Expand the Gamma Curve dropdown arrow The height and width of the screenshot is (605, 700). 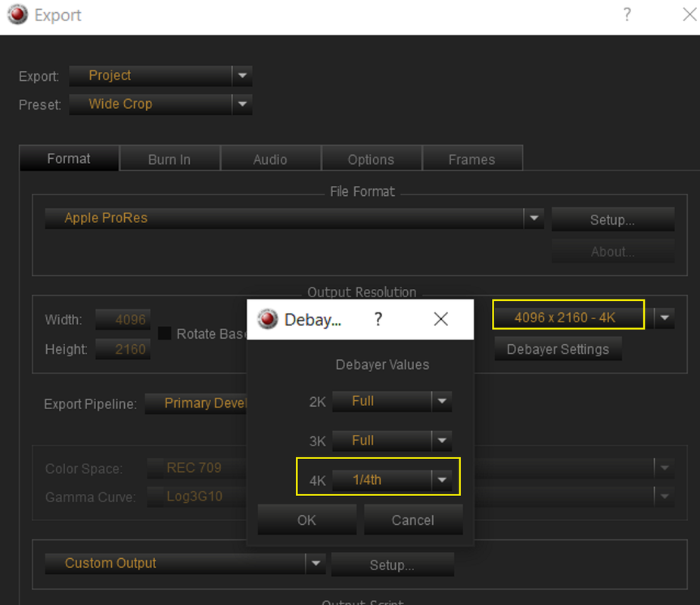pos(664,497)
